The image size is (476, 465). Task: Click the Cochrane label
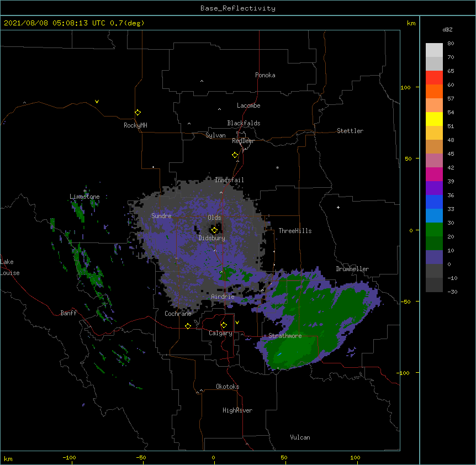pos(178,314)
